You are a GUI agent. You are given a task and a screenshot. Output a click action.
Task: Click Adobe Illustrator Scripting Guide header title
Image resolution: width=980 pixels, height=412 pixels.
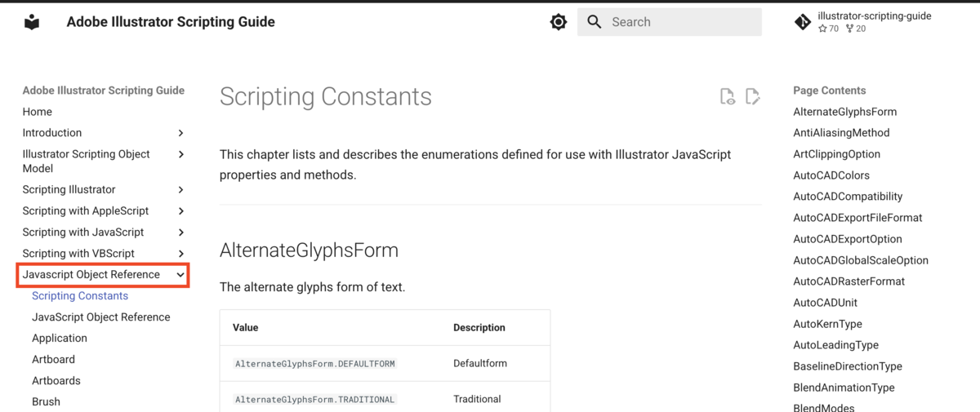pyautogui.click(x=171, y=22)
